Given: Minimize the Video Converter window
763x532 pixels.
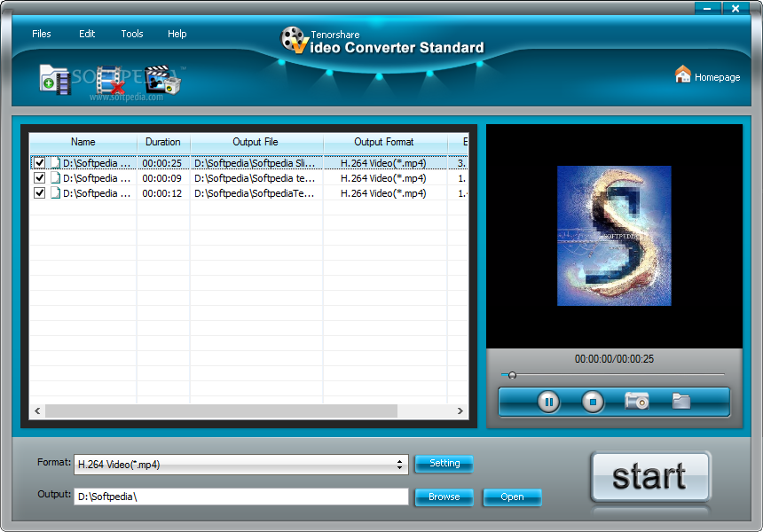Looking at the screenshot, I should 707,8.
